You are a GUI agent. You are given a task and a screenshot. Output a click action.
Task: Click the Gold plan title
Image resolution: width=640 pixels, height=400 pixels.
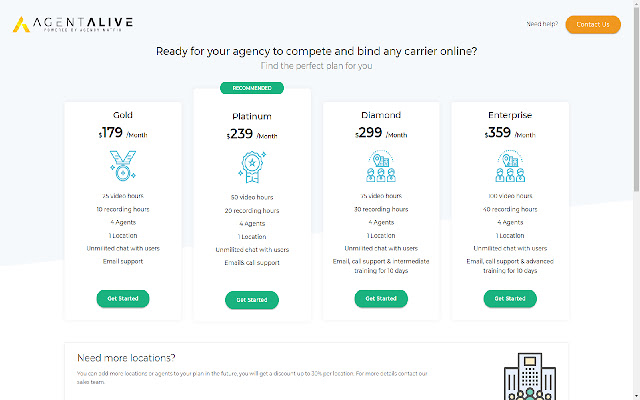[x=123, y=115]
